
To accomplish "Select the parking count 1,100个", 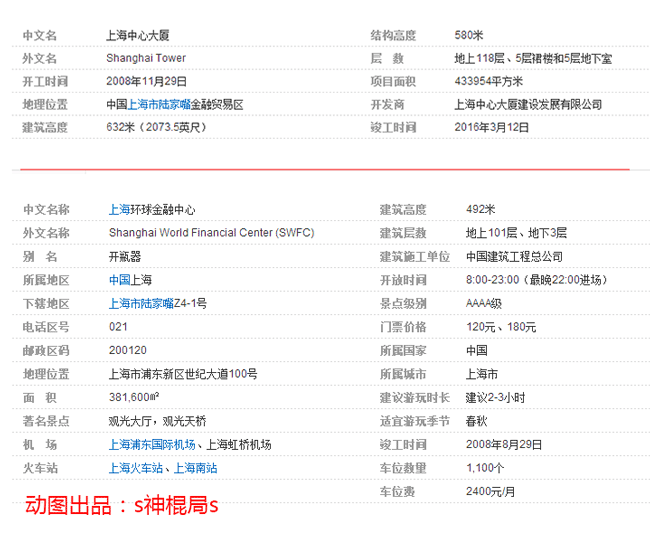I will tap(485, 468).
